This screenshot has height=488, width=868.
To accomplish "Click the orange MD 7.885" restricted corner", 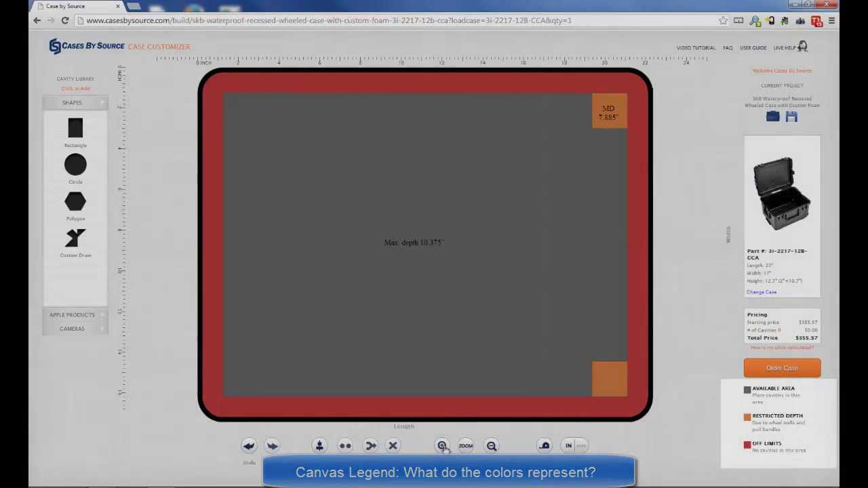I will pyautogui.click(x=609, y=111).
